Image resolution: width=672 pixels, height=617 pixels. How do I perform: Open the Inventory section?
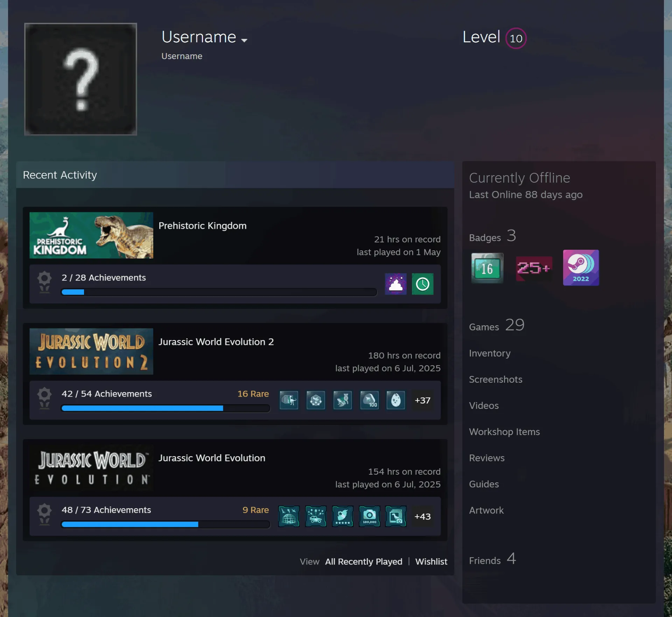[x=490, y=353]
